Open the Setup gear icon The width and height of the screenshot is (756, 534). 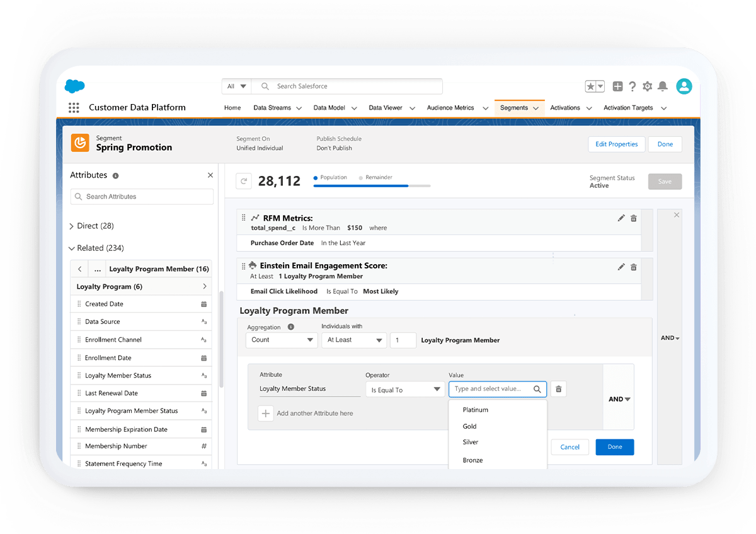tap(647, 86)
